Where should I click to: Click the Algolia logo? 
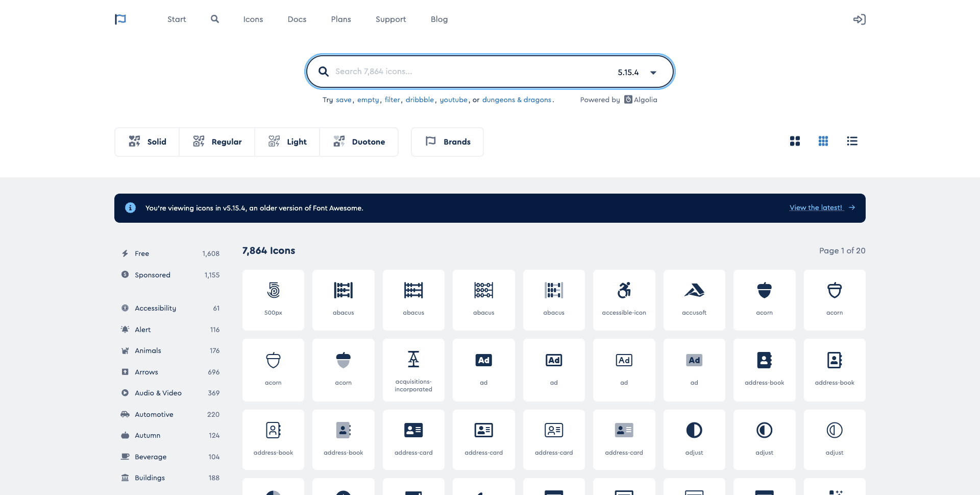(x=641, y=100)
